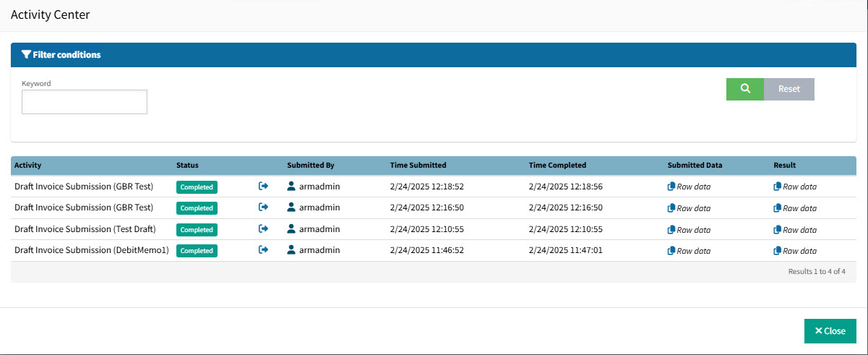
Task: Click time completed 2/24/2025 11:47:01
Action: pos(566,250)
